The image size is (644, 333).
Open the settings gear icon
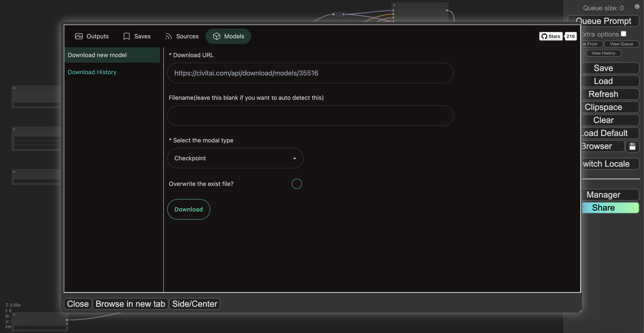pyautogui.click(x=637, y=7)
